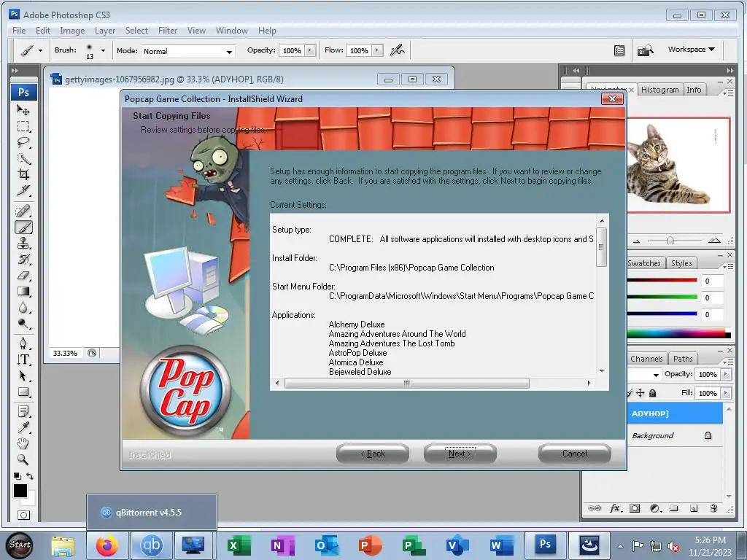Open the brush Mode dropdown showing Normal
The height and width of the screenshot is (560, 747).
(x=188, y=51)
